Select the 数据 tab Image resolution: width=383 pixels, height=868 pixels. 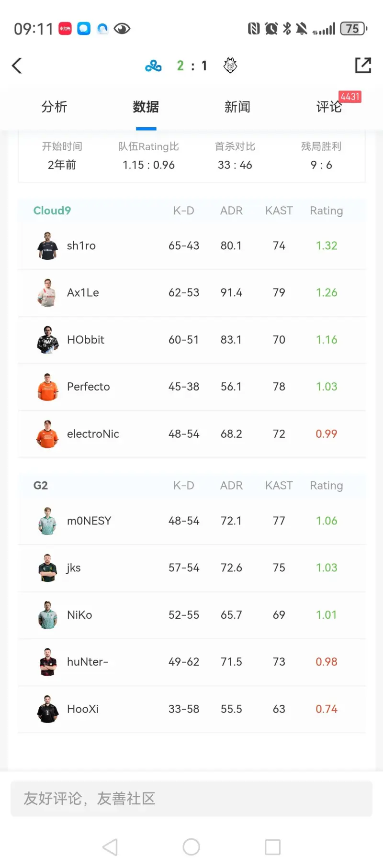tap(146, 107)
